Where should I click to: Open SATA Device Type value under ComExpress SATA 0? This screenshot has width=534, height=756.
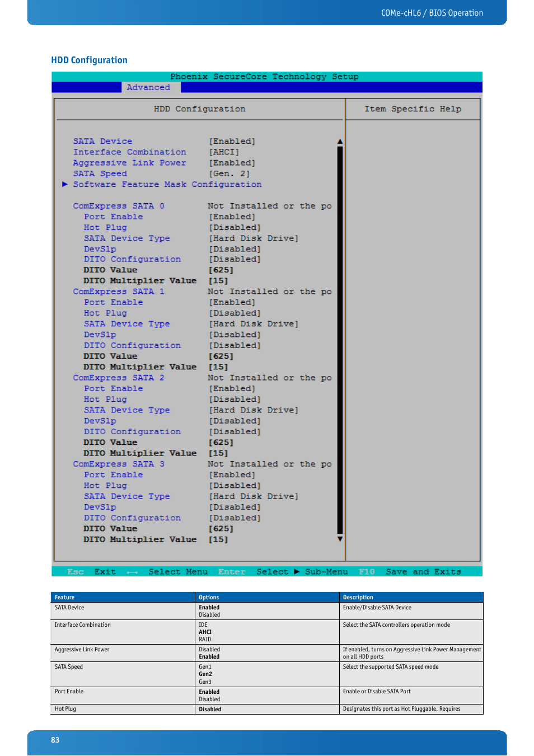coord(254,238)
